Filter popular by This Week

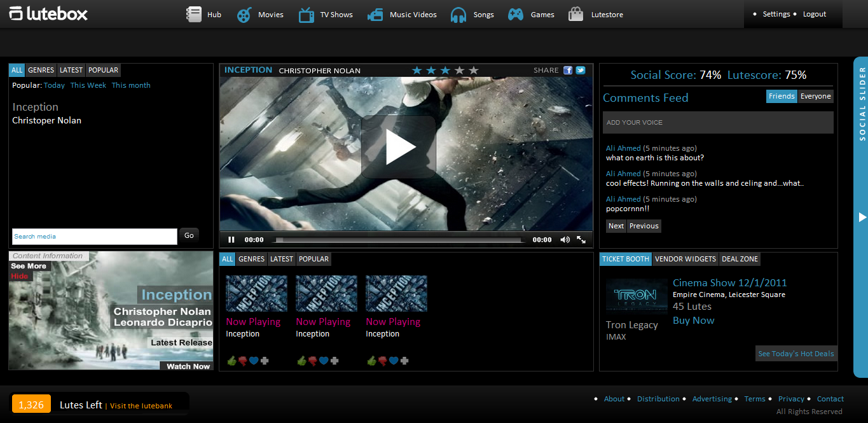point(88,85)
